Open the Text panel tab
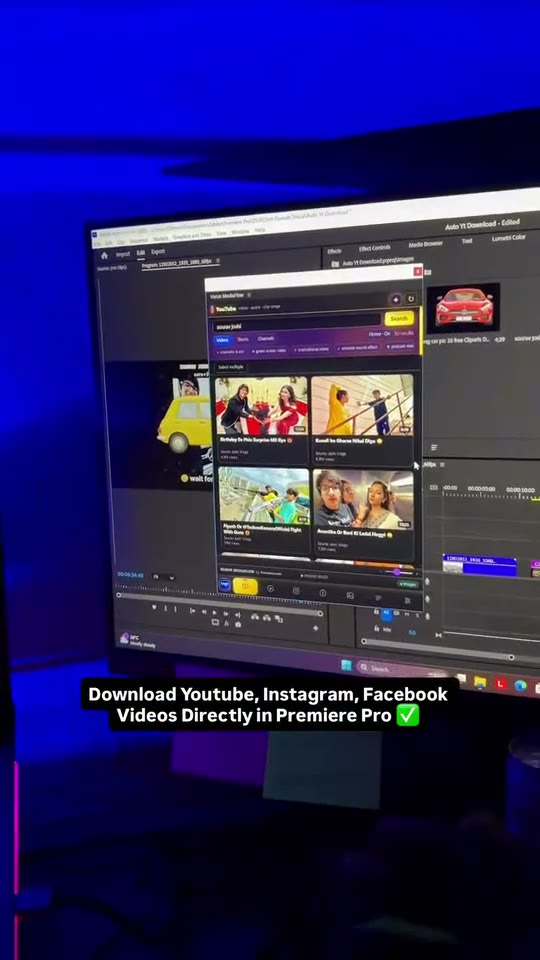 (467, 241)
